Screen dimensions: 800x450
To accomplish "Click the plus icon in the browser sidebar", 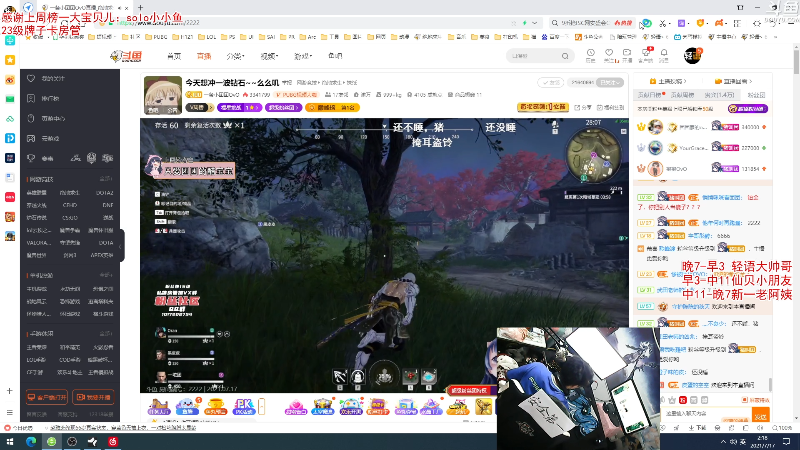I will tap(10, 391).
